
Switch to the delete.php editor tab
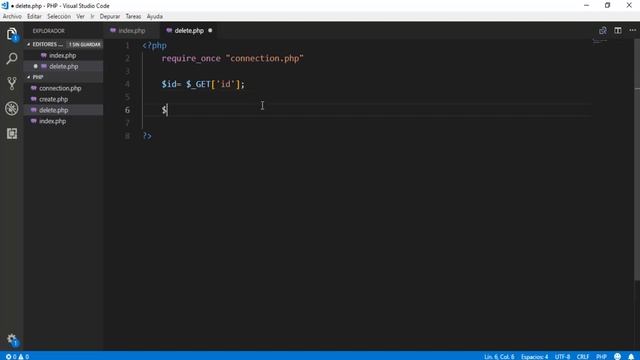[189, 31]
